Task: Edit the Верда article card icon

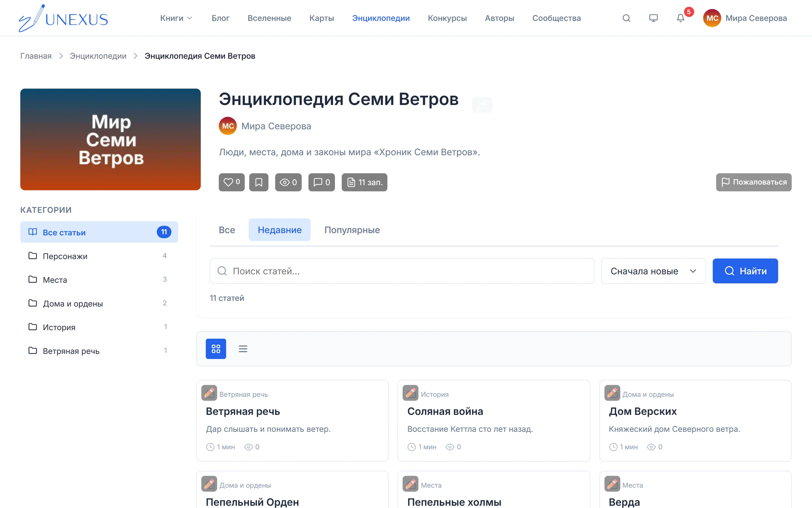Action: click(x=612, y=484)
